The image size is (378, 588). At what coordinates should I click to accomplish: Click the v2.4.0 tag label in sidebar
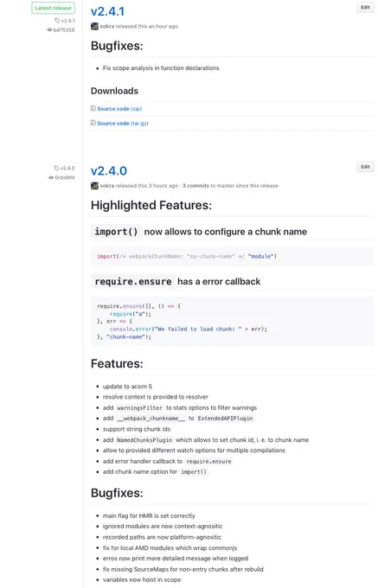(67, 168)
